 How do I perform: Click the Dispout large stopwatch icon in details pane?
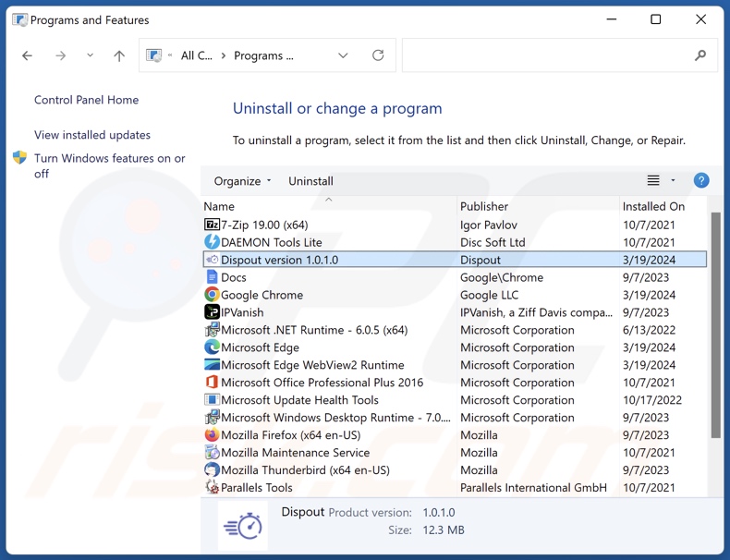(243, 527)
